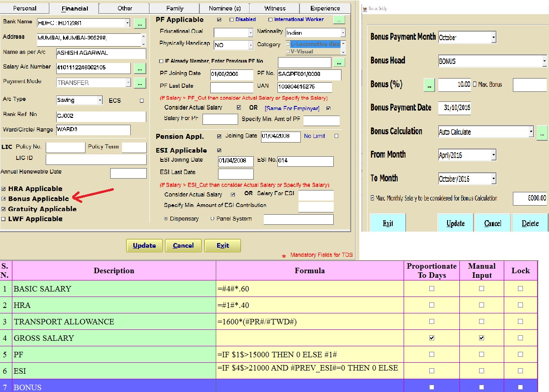The height and width of the screenshot is (392, 549).
Task: Click the browse button for Previous PF No
Action: [x=339, y=62]
